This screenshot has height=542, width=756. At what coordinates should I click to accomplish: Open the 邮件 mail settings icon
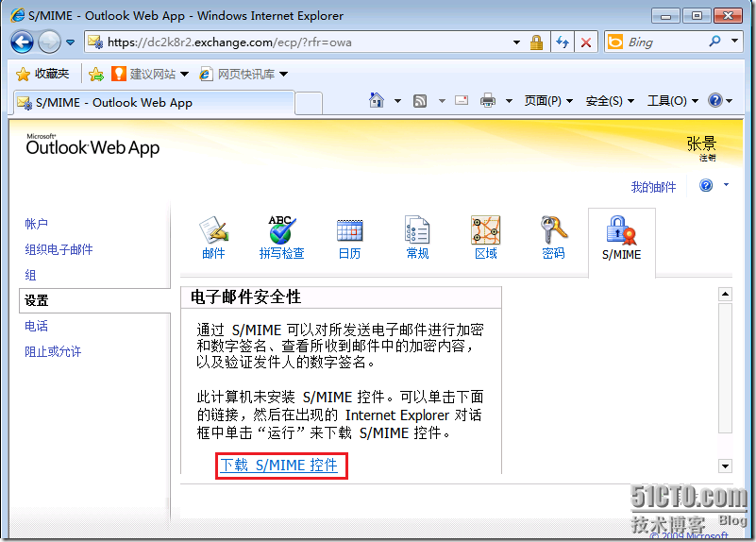[214, 237]
